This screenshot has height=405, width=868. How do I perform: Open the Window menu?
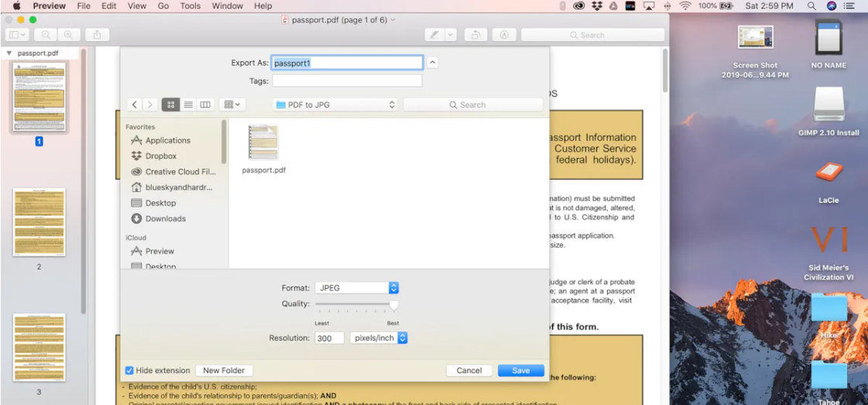228,6
